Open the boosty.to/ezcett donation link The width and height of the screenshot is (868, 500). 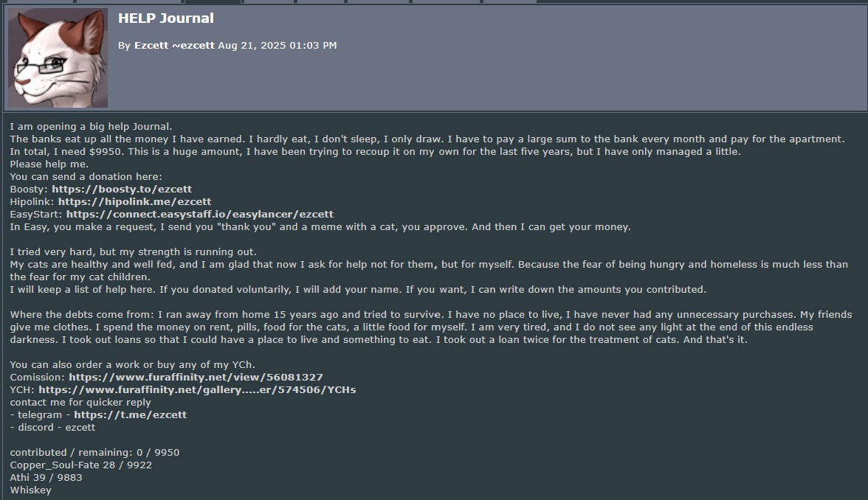[x=121, y=190]
